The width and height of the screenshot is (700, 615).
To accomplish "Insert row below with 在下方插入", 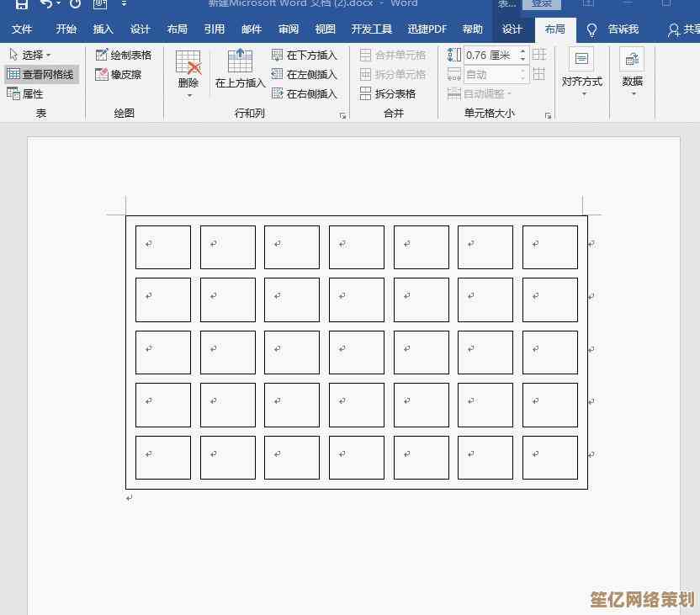I will coord(304,55).
